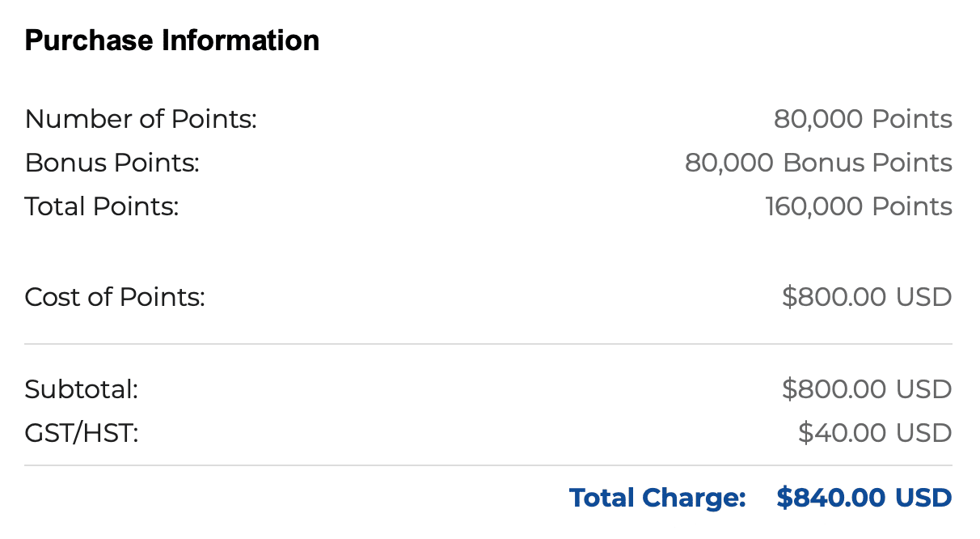The width and height of the screenshot is (980, 539).
Task: Select the "80,000 Points" value
Action: point(863,120)
